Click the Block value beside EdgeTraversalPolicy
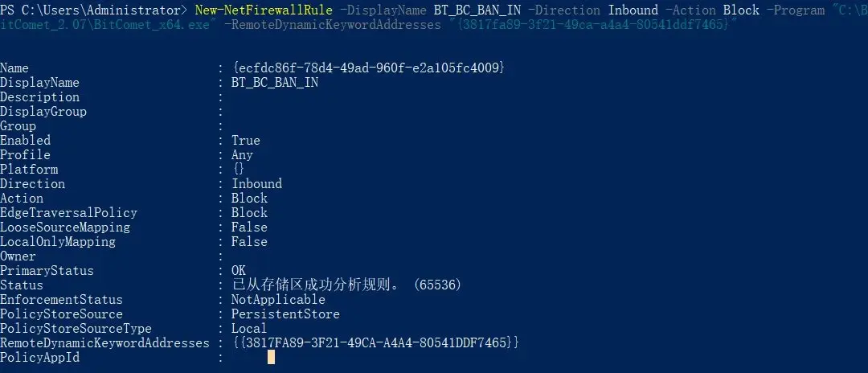Screen dimensions: 868x373 249,213
